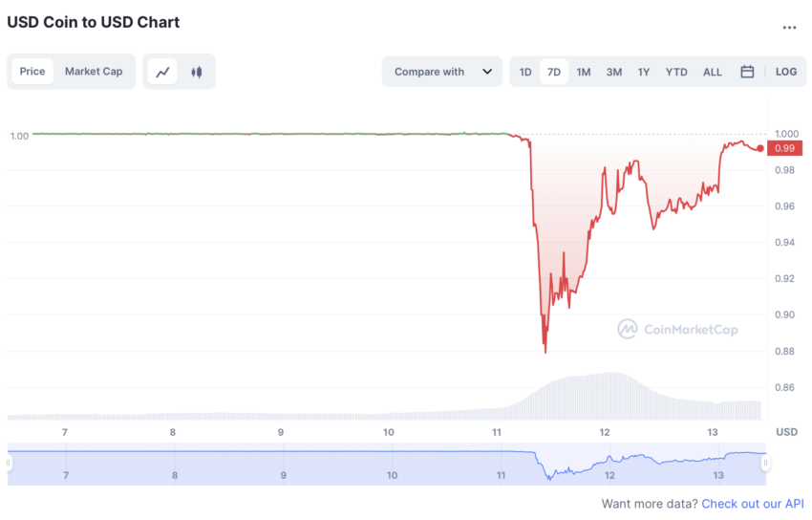Switch to line chart view icon
The image size is (812, 520).
(162, 72)
